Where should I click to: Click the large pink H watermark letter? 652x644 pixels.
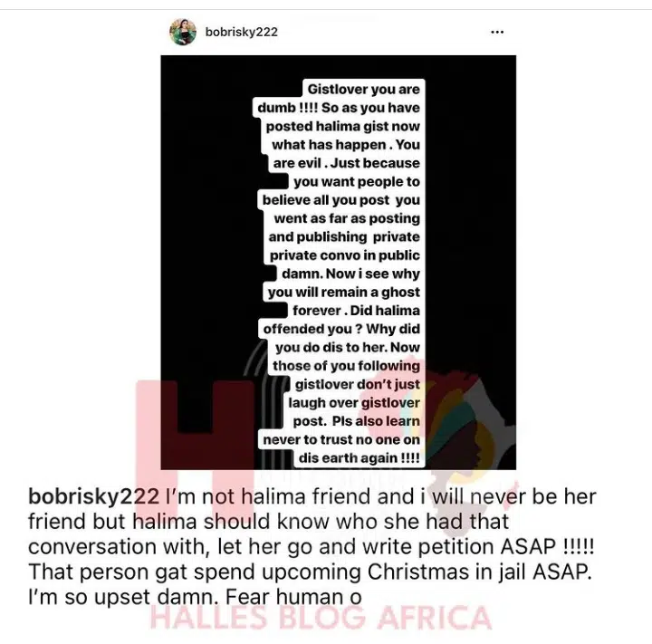196,443
